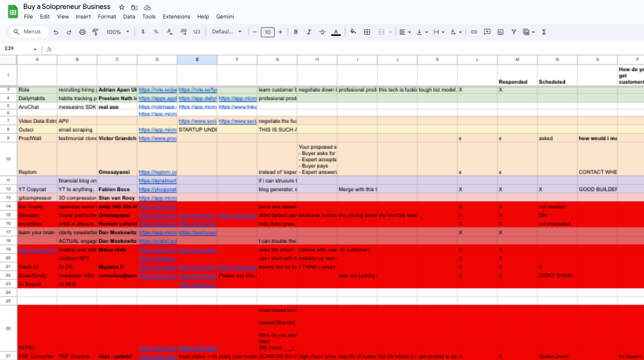644x360 pixels.
Task: Open the ProofWall link in row 9
Action: click(158, 139)
